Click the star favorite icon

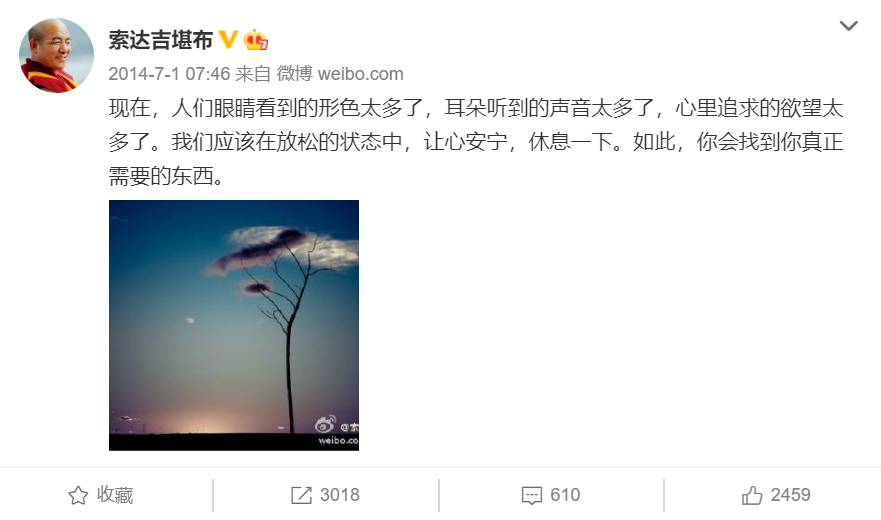click(78, 495)
